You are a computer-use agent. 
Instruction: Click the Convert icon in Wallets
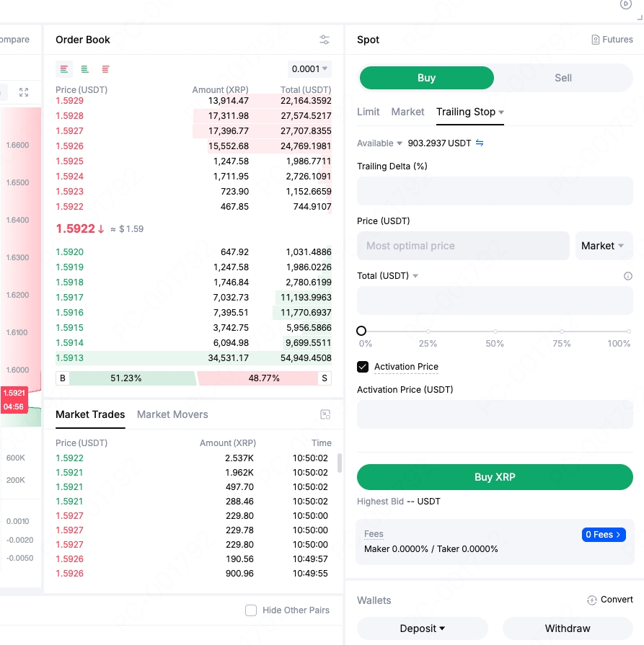592,600
